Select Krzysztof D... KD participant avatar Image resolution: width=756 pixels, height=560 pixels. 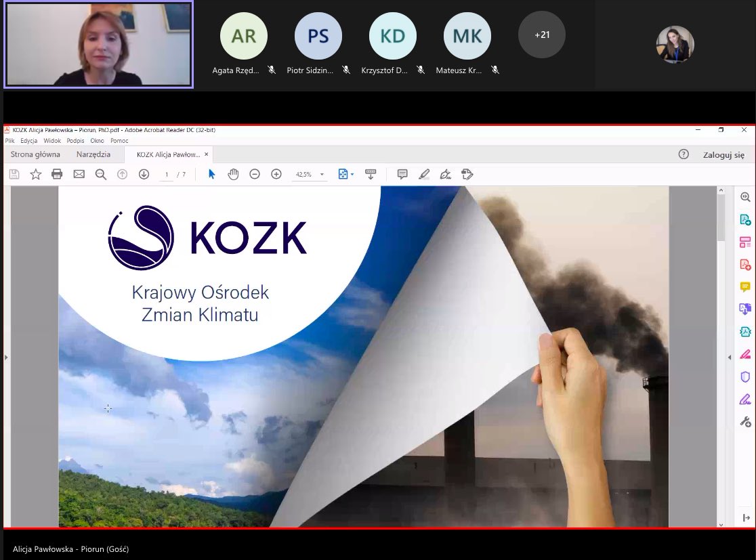pos(392,36)
